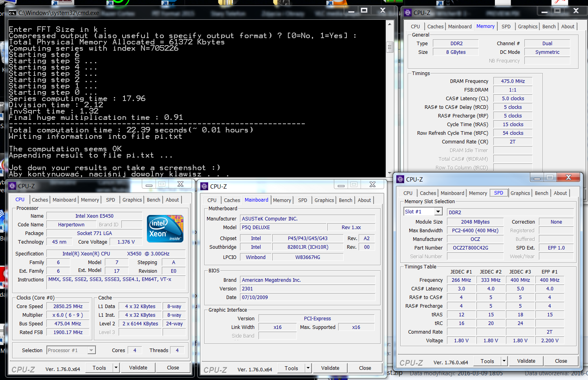Open the Slot #1 dropdown in the SPD window
This screenshot has width=588, height=380.
[x=438, y=211]
